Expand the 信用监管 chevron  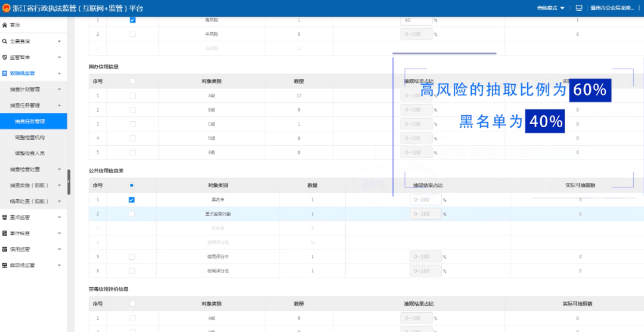tap(60, 250)
